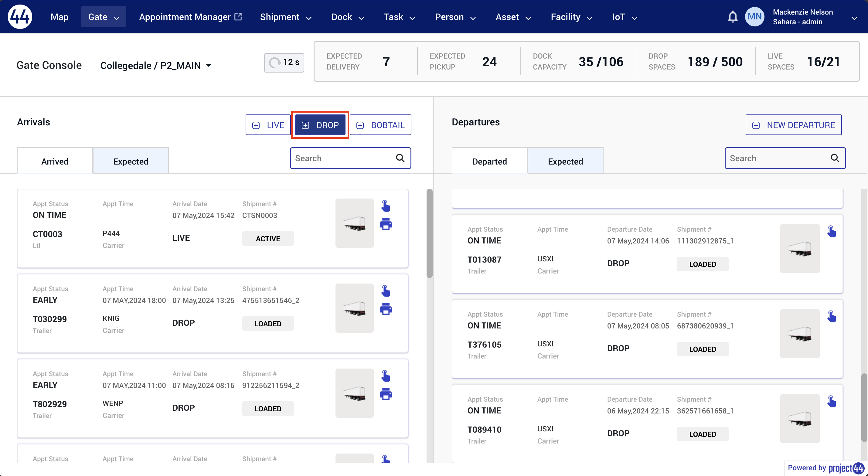The height and width of the screenshot is (476, 868).
Task: Switch to Departed tab in Departures
Action: coord(490,161)
